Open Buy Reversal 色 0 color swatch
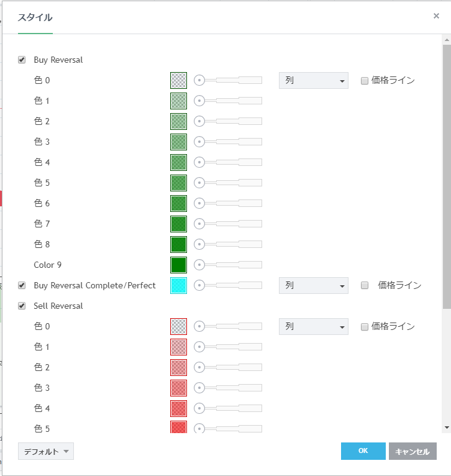Image resolution: width=451 pixels, height=476 pixels. pyautogui.click(x=178, y=80)
